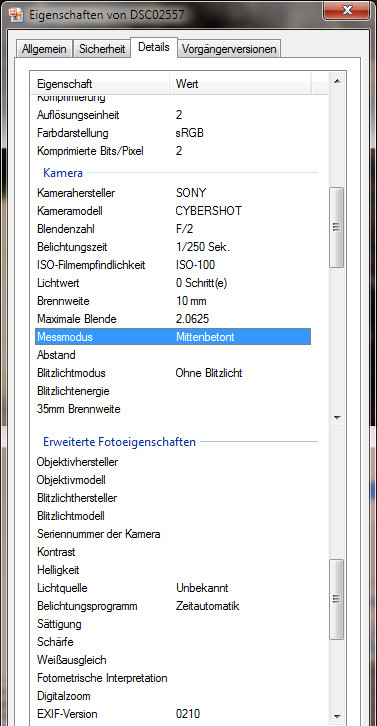Select the Auflösungseinheit row
The width and height of the screenshot is (377, 726).
pyautogui.click(x=173, y=115)
